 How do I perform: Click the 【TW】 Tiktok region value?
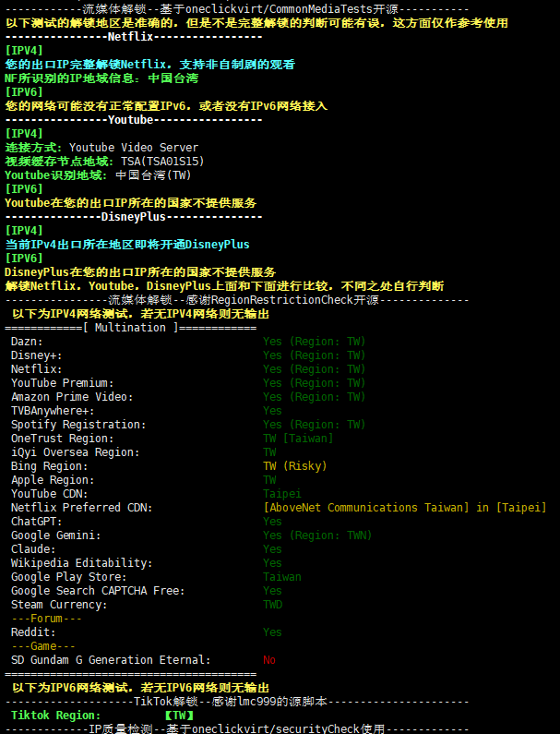(x=179, y=716)
